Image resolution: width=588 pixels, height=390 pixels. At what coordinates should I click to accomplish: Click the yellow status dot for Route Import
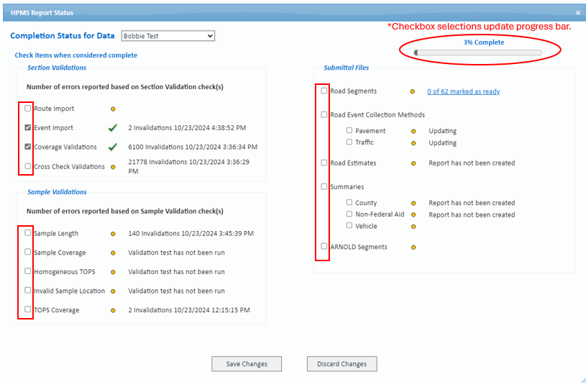click(113, 109)
